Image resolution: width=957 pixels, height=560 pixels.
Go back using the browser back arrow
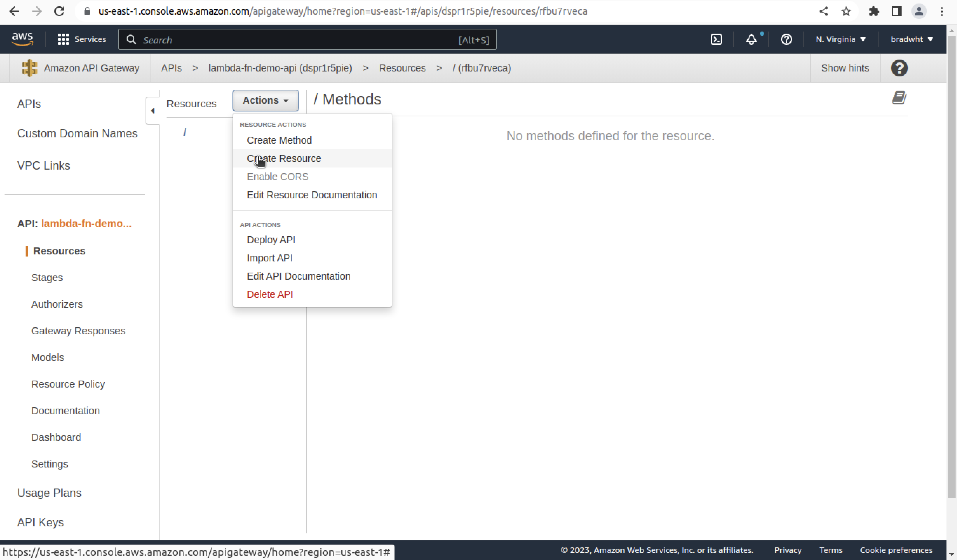(14, 11)
